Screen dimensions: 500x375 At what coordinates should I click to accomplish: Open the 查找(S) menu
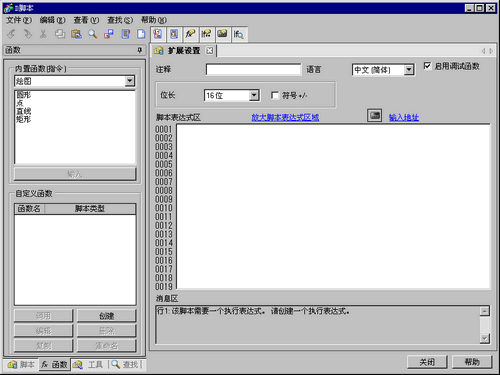(120, 20)
